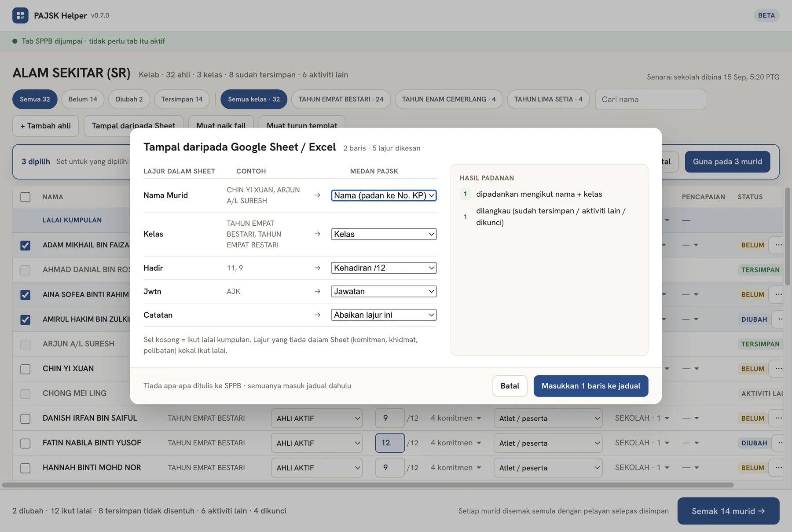Image resolution: width=792 pixels, height=532 pixels.
Task: Filter by TAHUN ENAM CEMERLANG · 4
Action: 449,99
